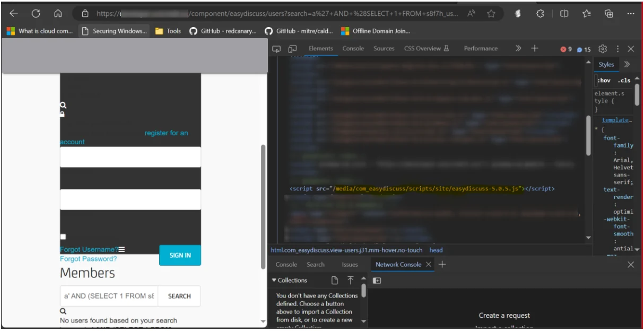Show more Styles pane tabs chevron
The image size is (644, 331).
coord(627,64)
